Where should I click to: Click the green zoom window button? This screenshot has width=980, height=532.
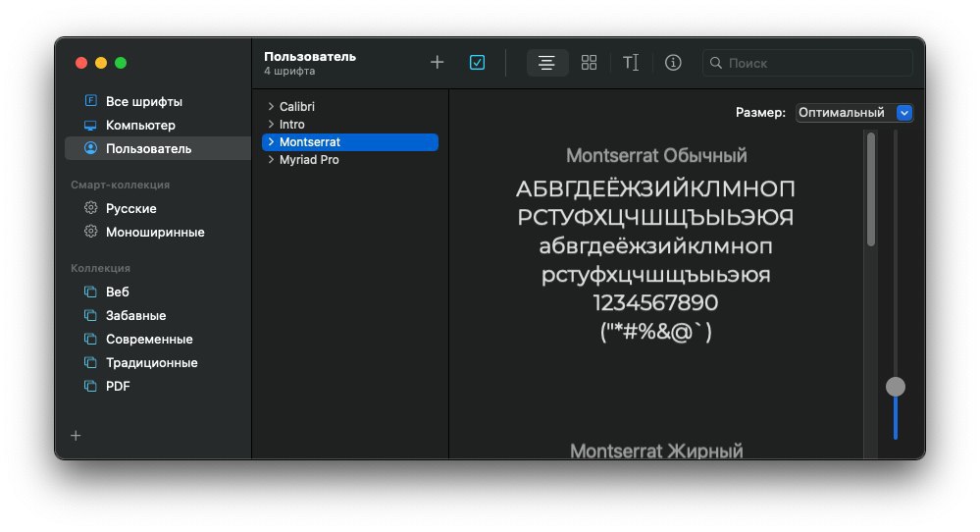pyautogui.click(x=121, y=63)
